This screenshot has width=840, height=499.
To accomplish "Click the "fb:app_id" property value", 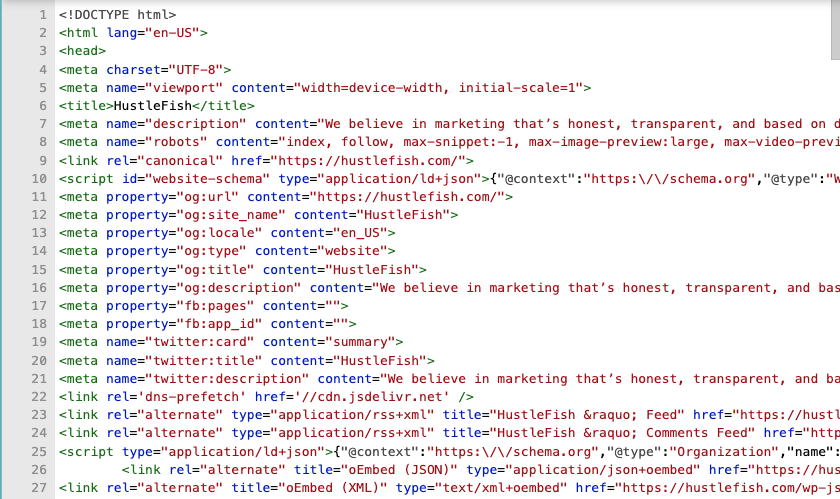I will tap(219, 324).
